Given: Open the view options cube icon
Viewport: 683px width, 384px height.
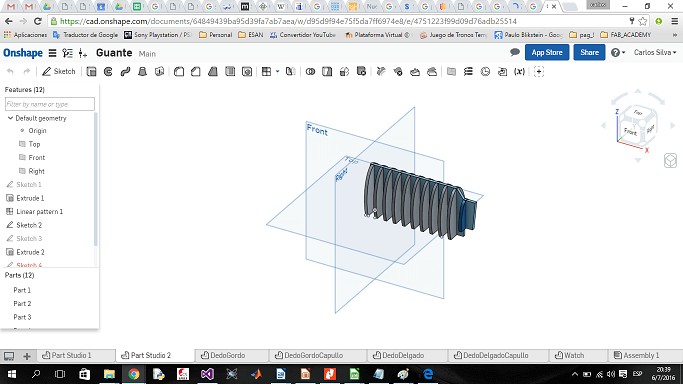Looking at the screenshot, I should [x=670, y=161].
